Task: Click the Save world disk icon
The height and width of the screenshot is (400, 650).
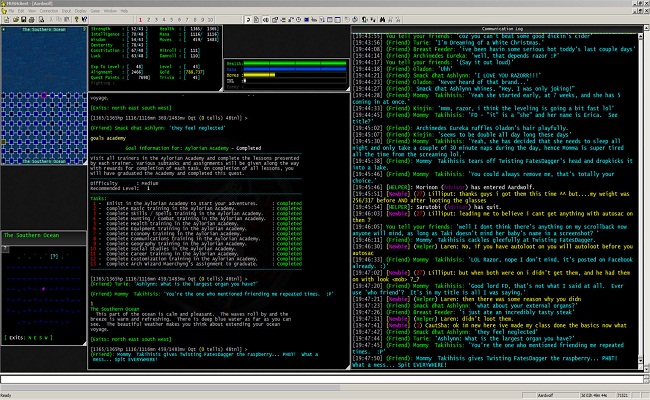Action: click(24, 19)
